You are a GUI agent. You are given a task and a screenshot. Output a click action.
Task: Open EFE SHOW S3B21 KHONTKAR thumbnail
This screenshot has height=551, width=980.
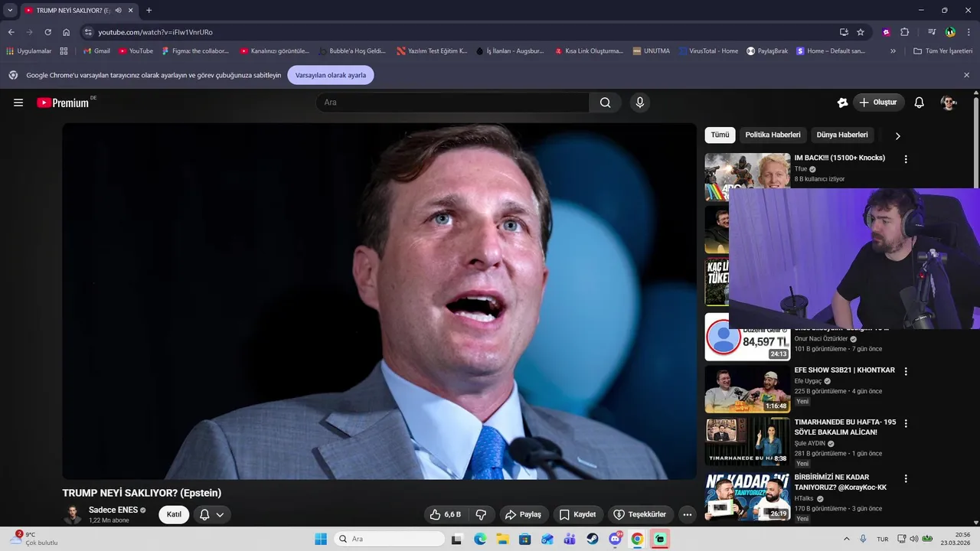pos(747,390)
